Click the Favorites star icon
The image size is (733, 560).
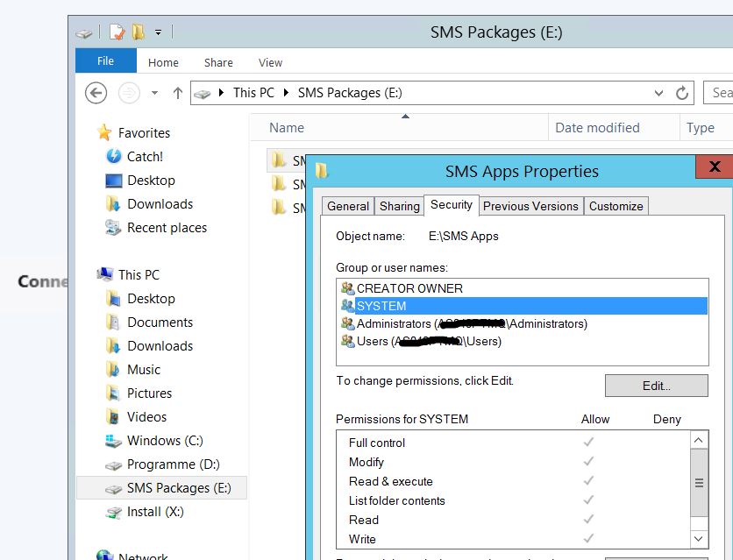104,132
